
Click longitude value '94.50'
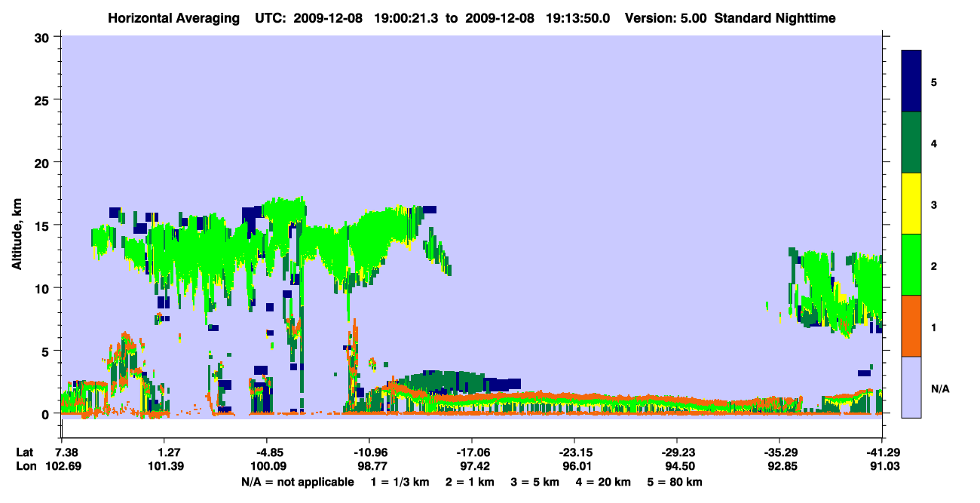click(x=679, y=466)
